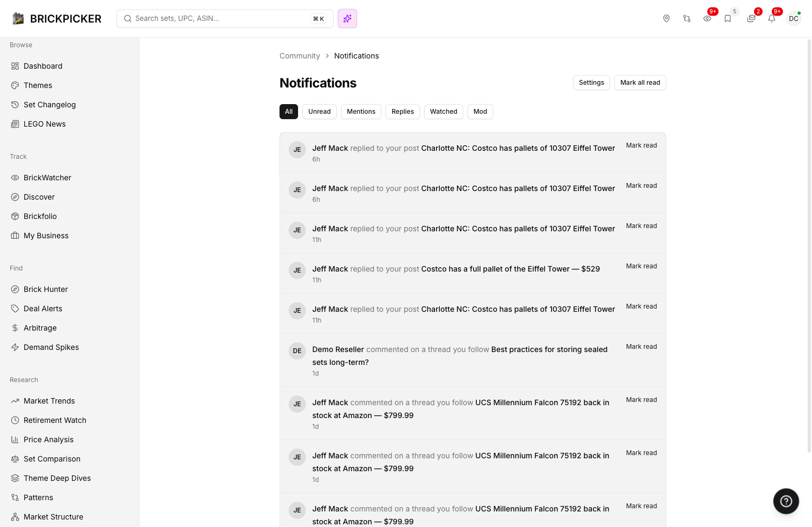The image size is (812, 527).
Task: Open Set Comparison in sidebar
Action: pyautogui.click(x=69, y=459)
